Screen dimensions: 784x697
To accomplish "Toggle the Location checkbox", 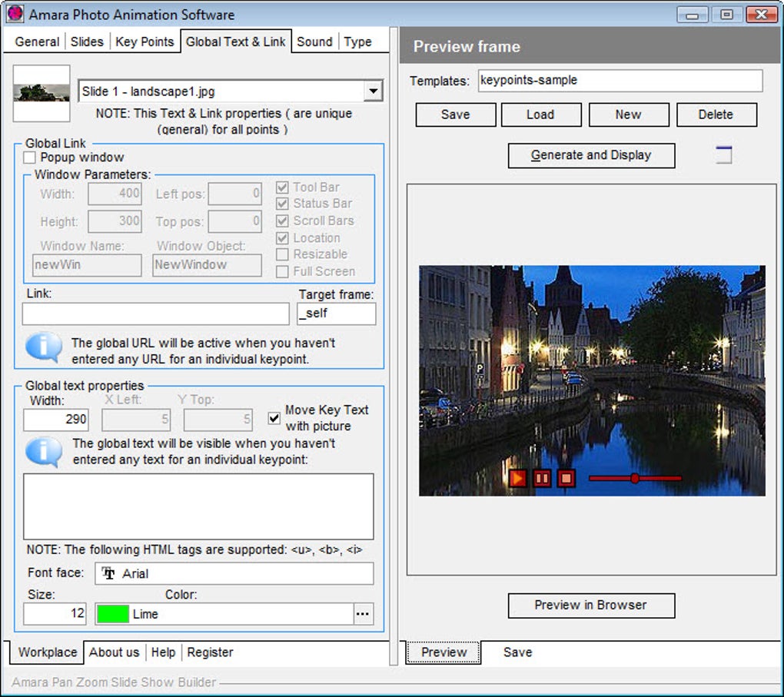I will click(x=282, y=238).
